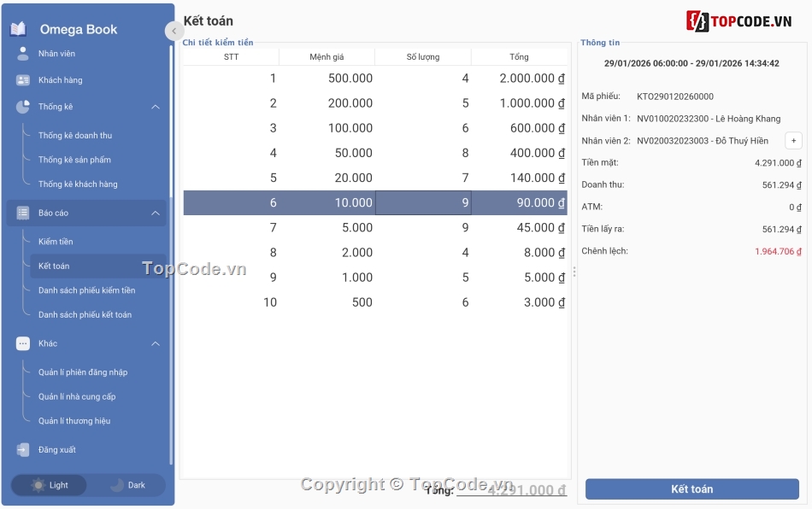Select the quantity cell in the 500 row
Viewport: 812px width, 509px height.
click(x=423, y=302)
